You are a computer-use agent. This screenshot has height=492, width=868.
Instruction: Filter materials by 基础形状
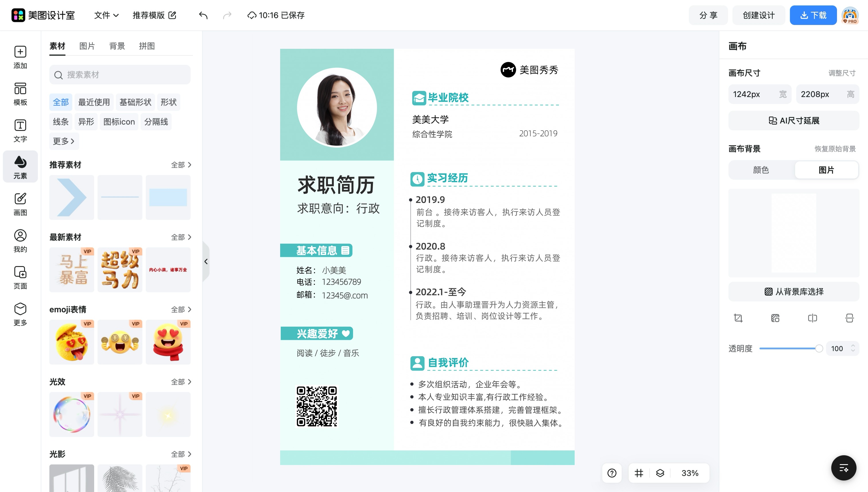click(x=135, y=102)
